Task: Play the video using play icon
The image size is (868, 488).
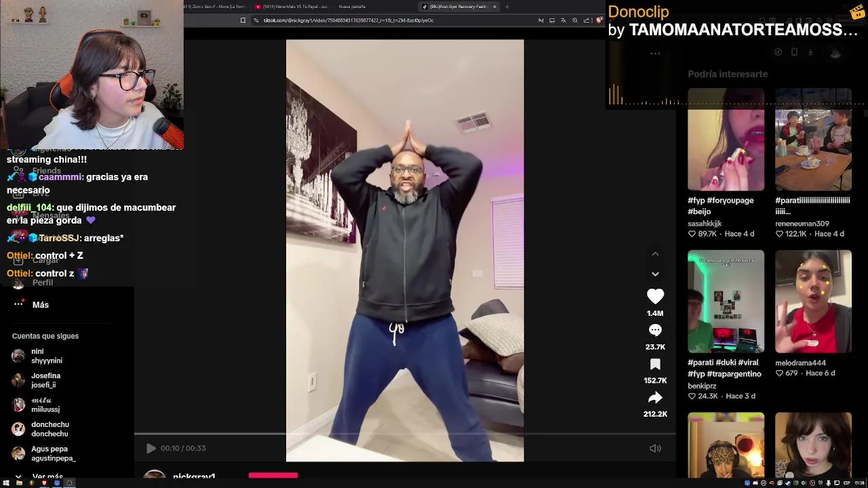Action: pyautogui.click(x=151, y=448)
